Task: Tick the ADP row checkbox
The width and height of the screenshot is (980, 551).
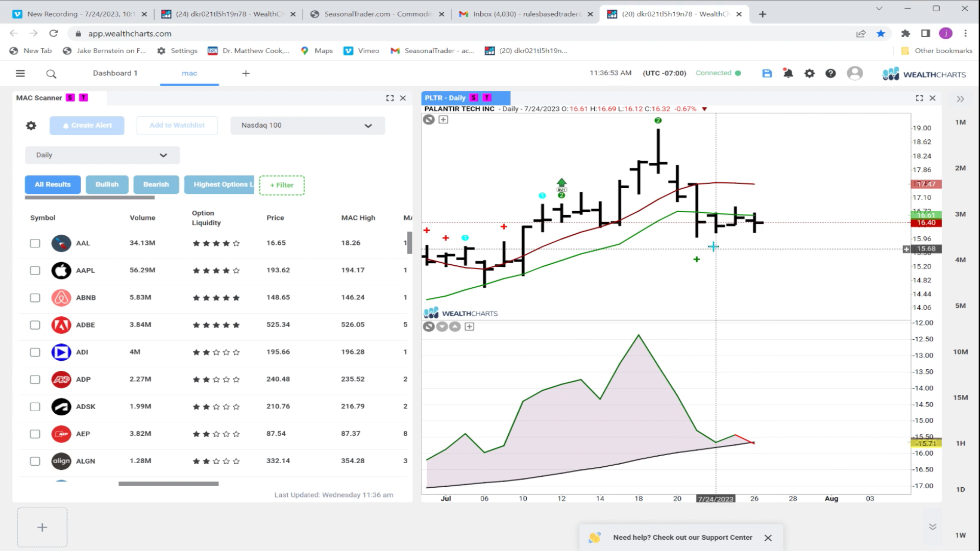Action: click(x=35, y=380)
